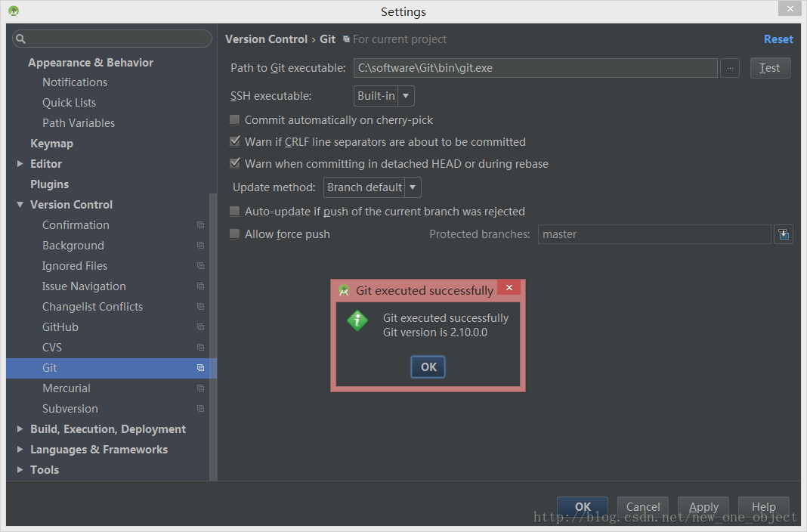
Task: Enable Commit automatically on cherry-pick
Action: (x=235, y=120)
